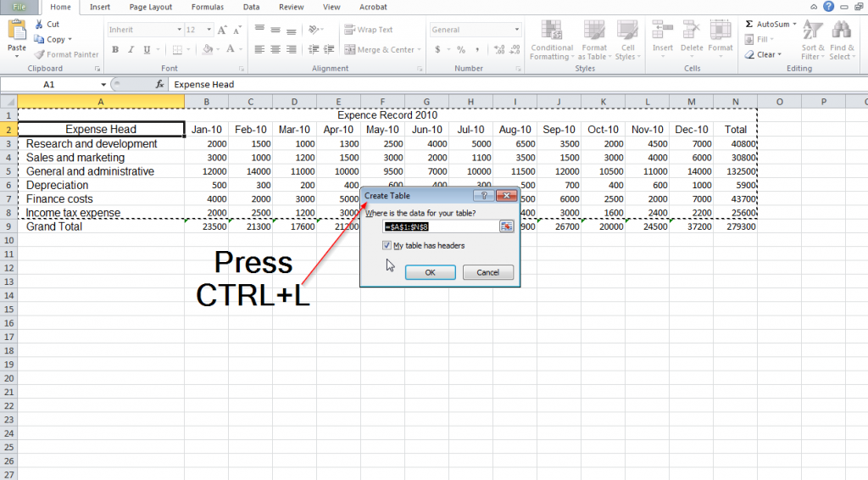Click the range selector icon in Create Table

coord(506,226)
